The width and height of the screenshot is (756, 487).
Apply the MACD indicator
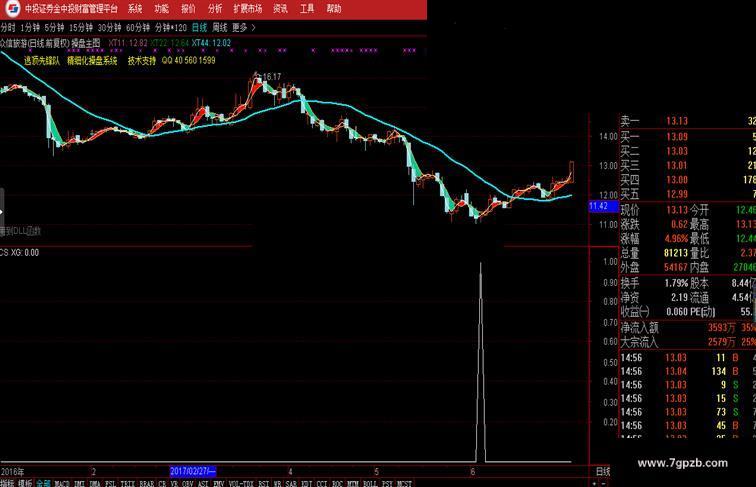click(62, 483)
